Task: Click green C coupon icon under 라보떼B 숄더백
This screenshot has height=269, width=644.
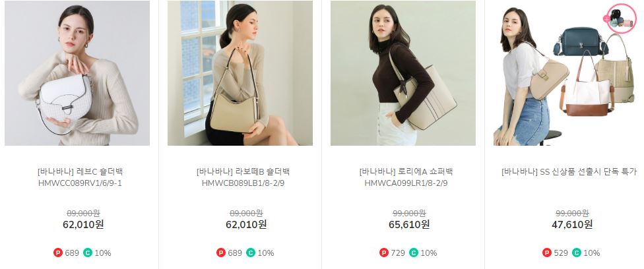Action: pyautogui.click(x=251, y=253)
